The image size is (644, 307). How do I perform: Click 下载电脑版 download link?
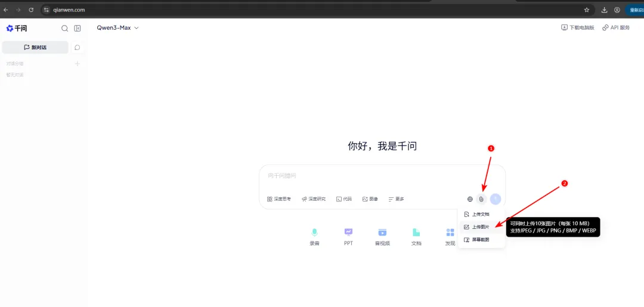[x=578, y=27]
